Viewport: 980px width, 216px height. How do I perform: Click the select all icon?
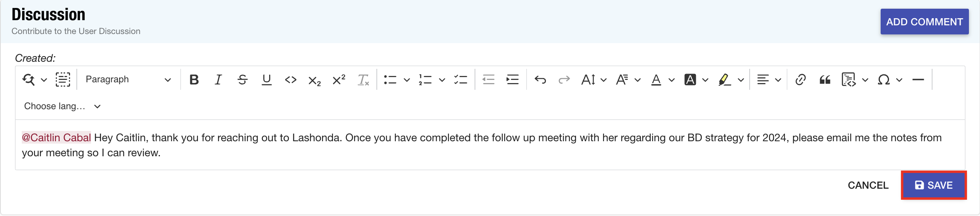tap(63, 80)
